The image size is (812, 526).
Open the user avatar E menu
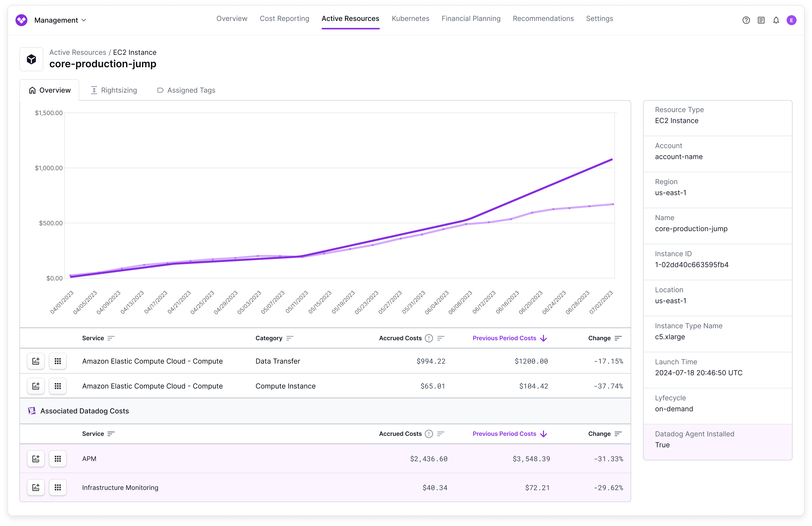click(x=791, y=20)
